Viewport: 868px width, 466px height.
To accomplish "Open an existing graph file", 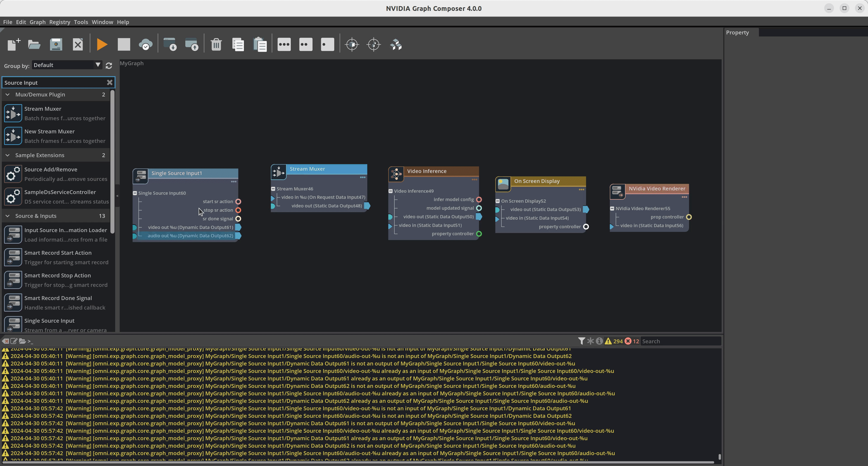I will click(x=34, y=44).
